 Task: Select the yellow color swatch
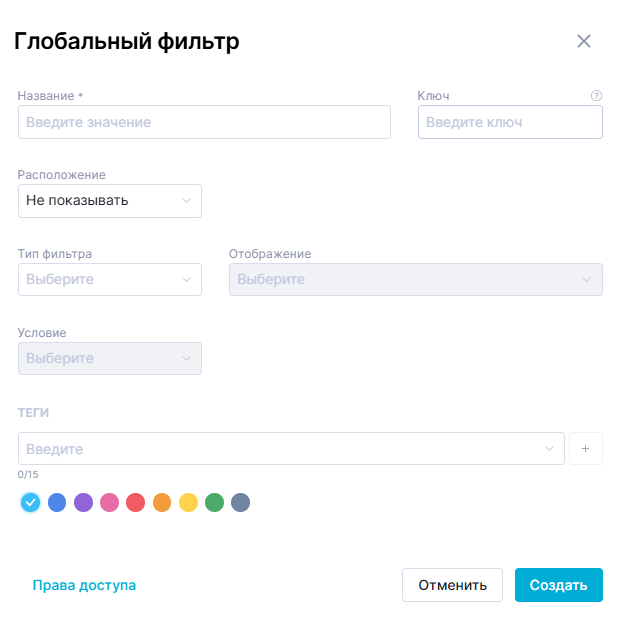188,502
